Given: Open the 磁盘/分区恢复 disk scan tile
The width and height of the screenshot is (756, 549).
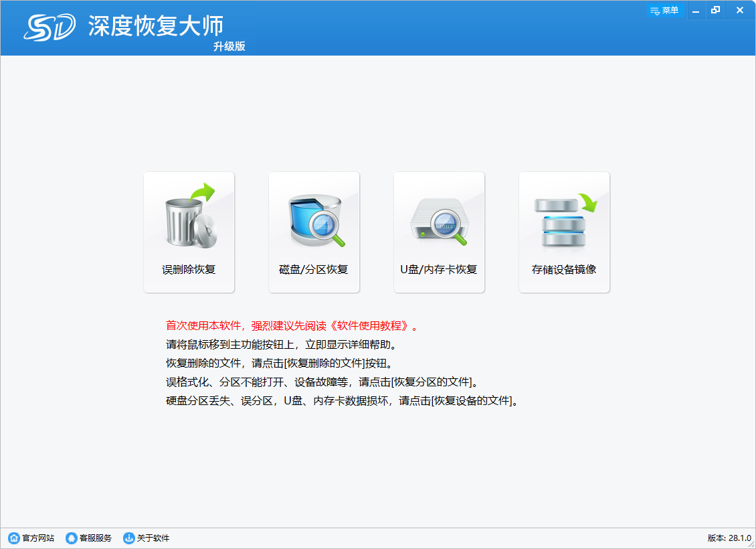Looking at the screenshot, I should point(314,232).
